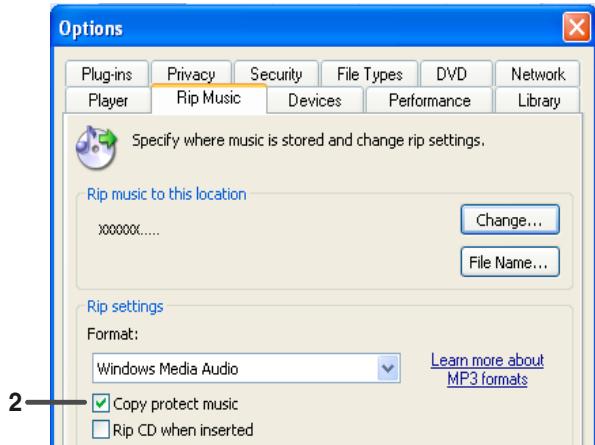
Task: Go to the Library tab
Action: (538, 100)
